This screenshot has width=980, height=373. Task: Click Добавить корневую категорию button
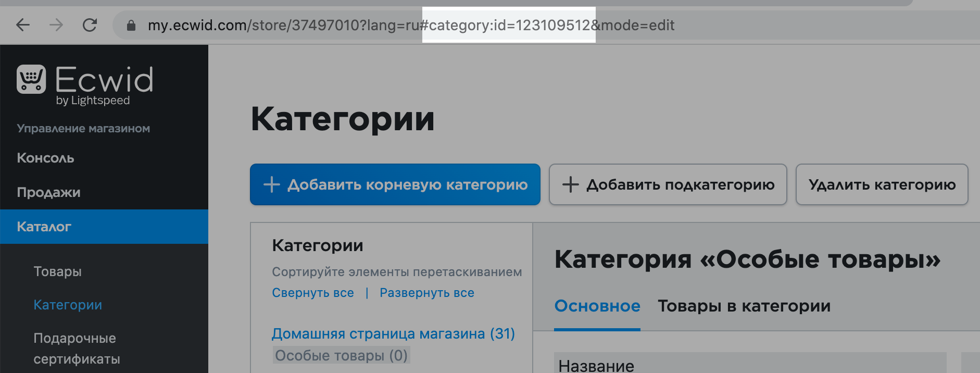coord(395,184)
